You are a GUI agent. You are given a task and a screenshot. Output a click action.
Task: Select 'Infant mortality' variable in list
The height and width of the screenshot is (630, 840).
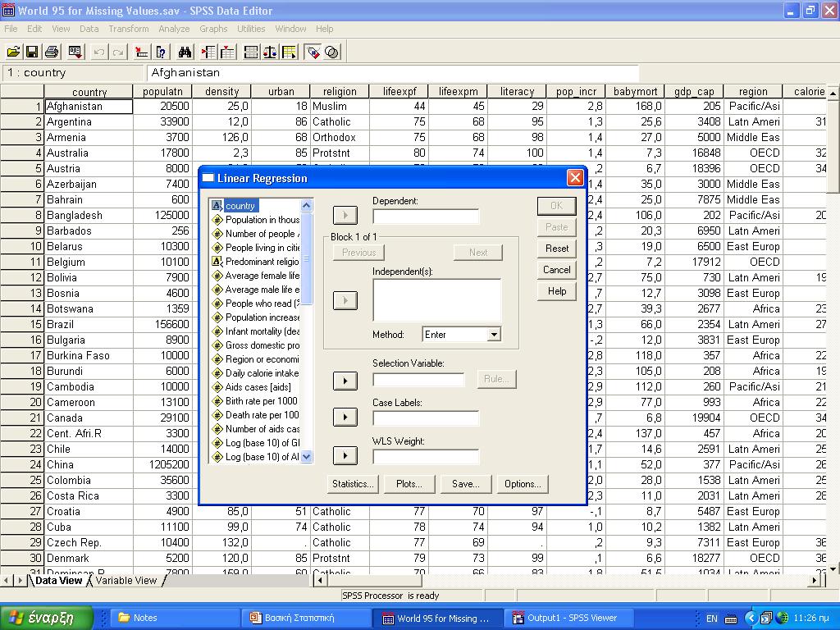[x=256, y=331]
